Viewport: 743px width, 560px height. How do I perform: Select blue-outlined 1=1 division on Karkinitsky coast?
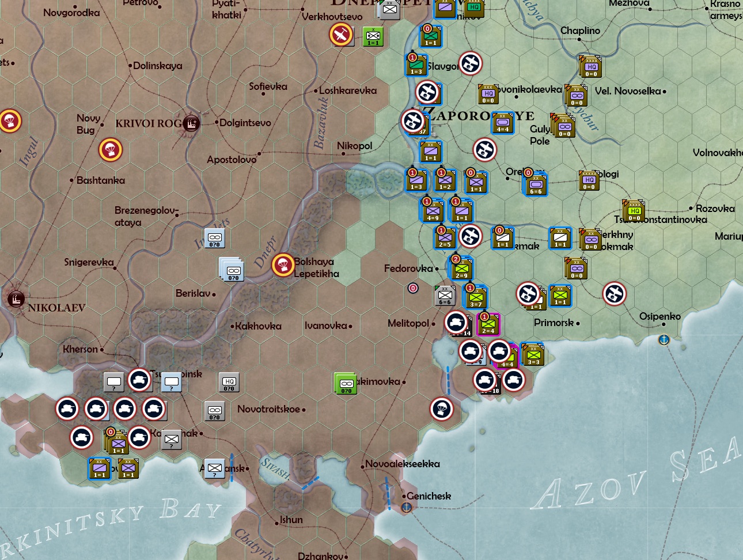click(x=99, y=468)
